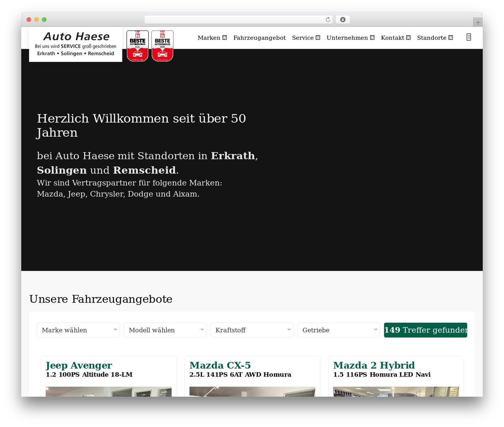504x427 pixels.
Task: Expand the Getriebe dropdown
Action: 339,330
